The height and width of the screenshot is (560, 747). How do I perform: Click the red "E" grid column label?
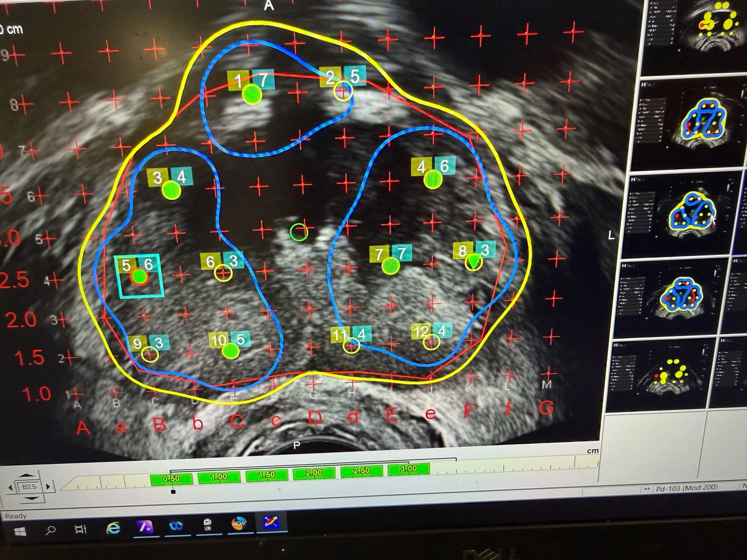pyautogui.click(x=391, y=415)
